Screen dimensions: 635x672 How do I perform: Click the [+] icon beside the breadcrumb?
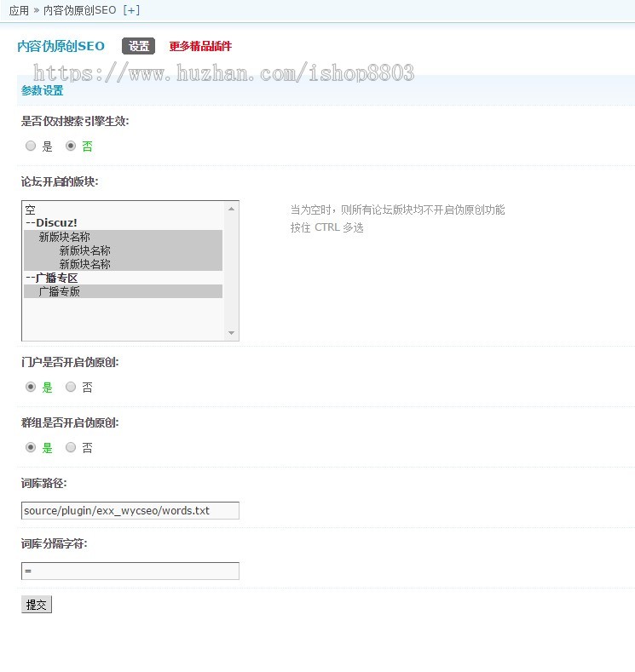(131, 10)
